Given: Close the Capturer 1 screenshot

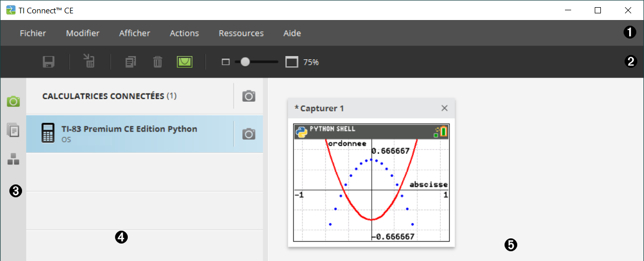Looking at the screenshot, I should pyautogui.click(x=444, y=108).
